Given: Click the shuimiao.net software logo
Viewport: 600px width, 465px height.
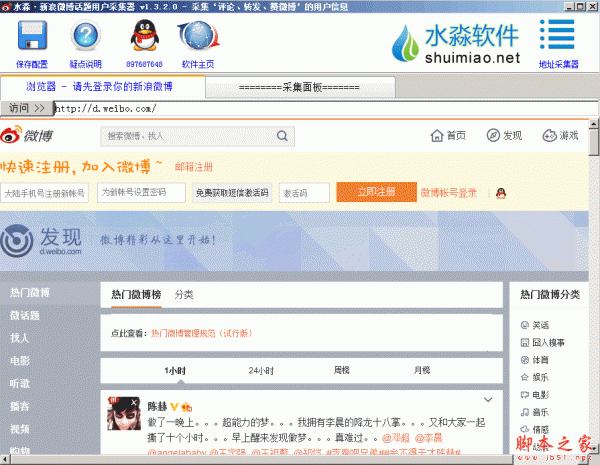Looking at the screenshot, I should [456, 43].
